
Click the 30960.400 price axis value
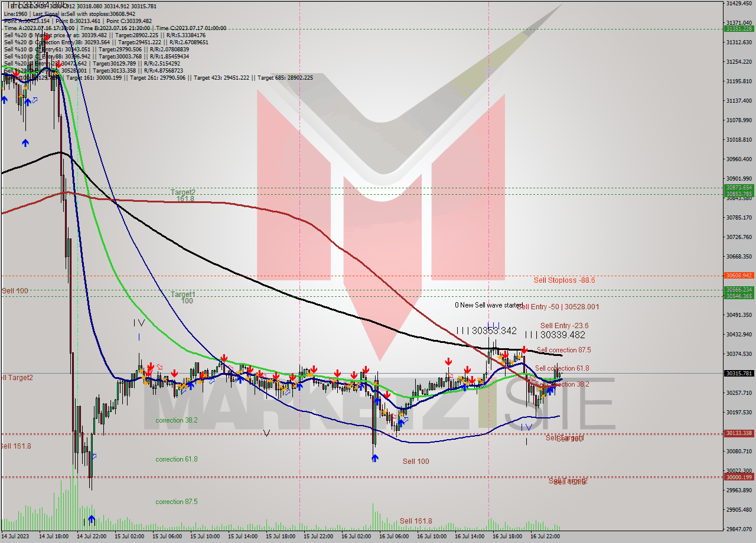(738, 159)
